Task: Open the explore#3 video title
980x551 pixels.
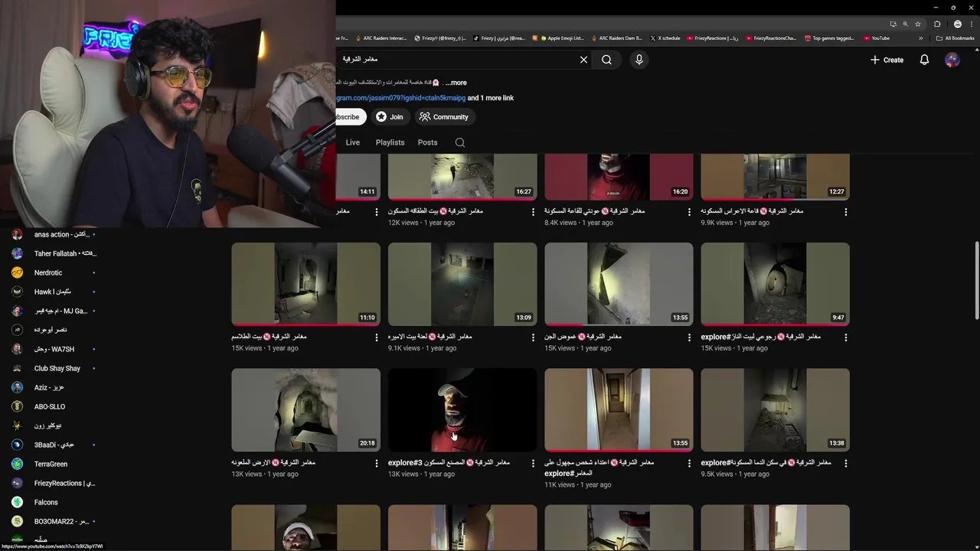Action: click(449, 463)
